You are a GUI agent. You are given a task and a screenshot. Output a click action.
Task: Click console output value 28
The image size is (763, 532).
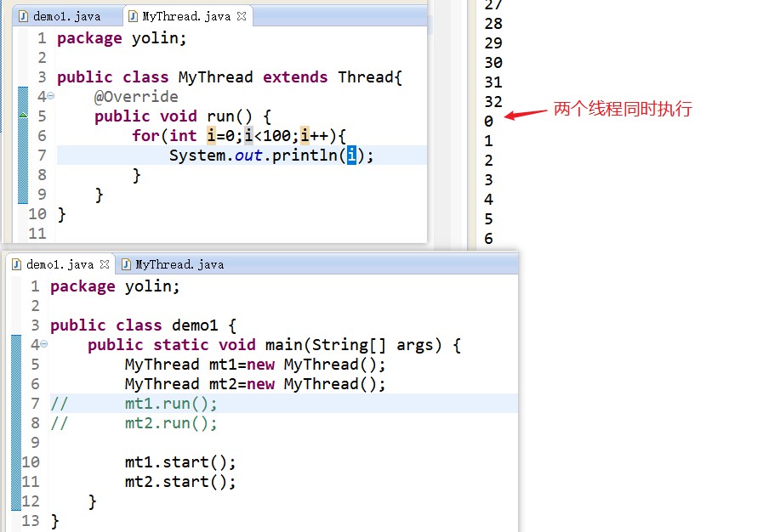point(493,23)
